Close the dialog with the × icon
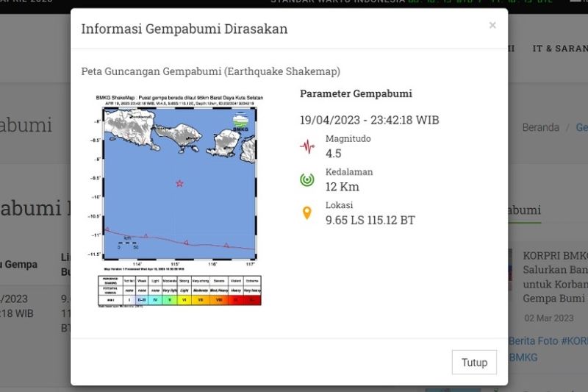 coord(492,26)
